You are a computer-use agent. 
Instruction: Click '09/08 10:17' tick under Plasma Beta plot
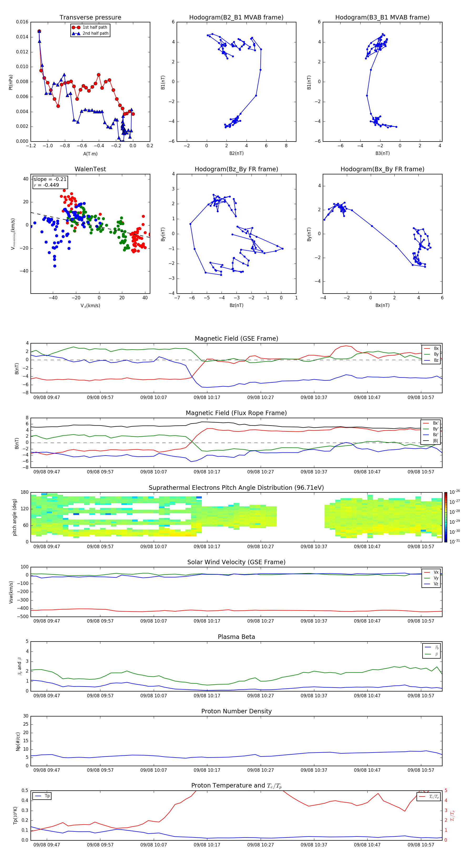click(207, 695)
